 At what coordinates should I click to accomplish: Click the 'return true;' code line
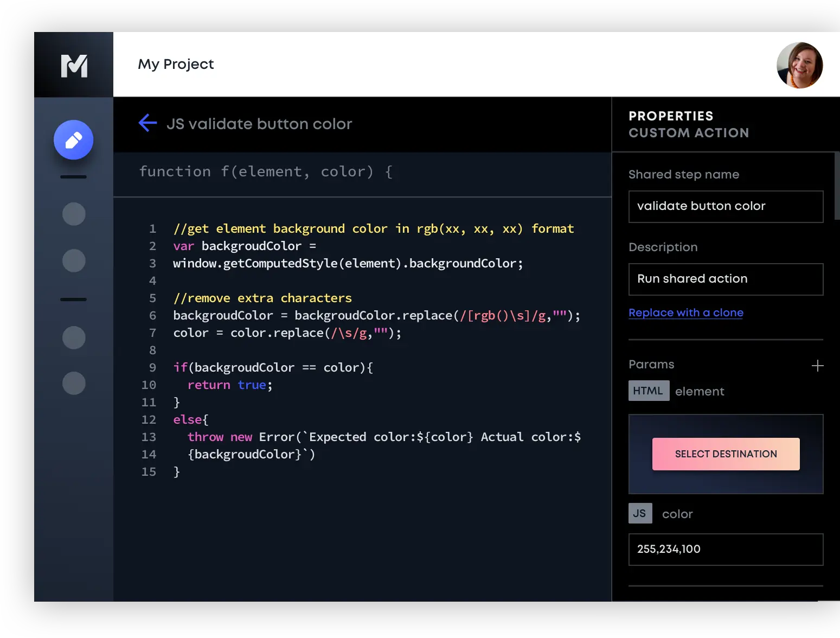click(x=230, y=385)
